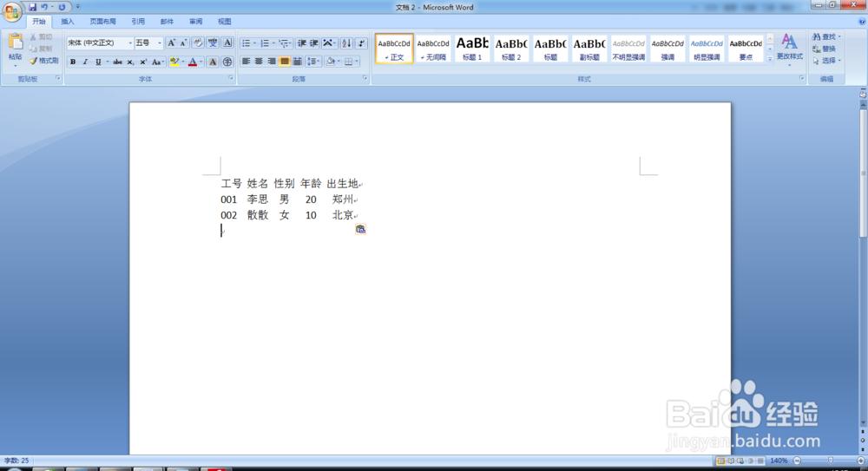Click the zoom out minus button
The image size is (868, 471).
(x=797, y=461)
